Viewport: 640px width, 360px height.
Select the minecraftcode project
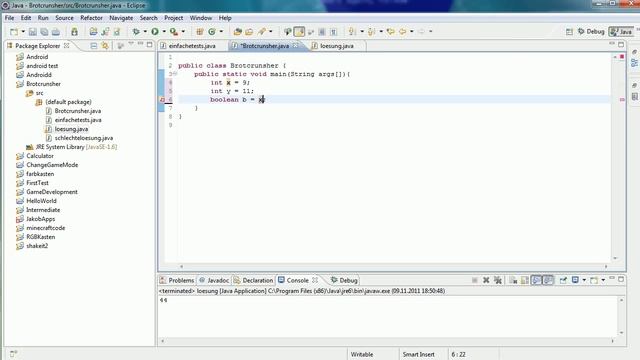point(45,228)
